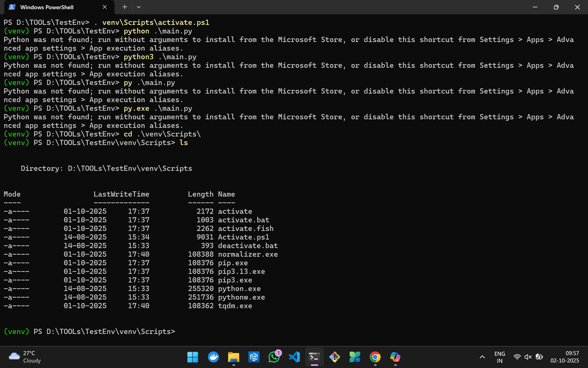Image resolution: width=588 pixels, height=368 pixels.
Task: Close the Windows PowerShell tab
Action: pyautogui.click(x=105, y=7)
